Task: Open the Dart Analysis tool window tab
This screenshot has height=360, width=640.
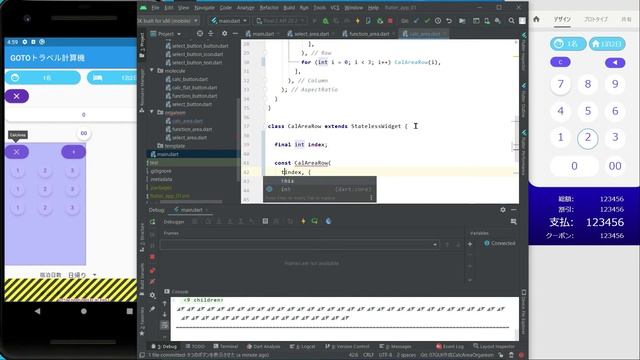Action: (263, 346)
